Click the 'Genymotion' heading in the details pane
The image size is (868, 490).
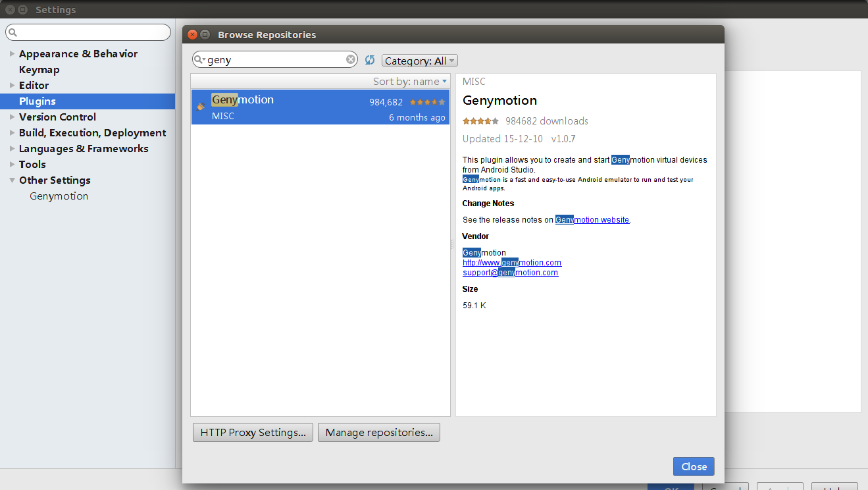tap(499, 101)
